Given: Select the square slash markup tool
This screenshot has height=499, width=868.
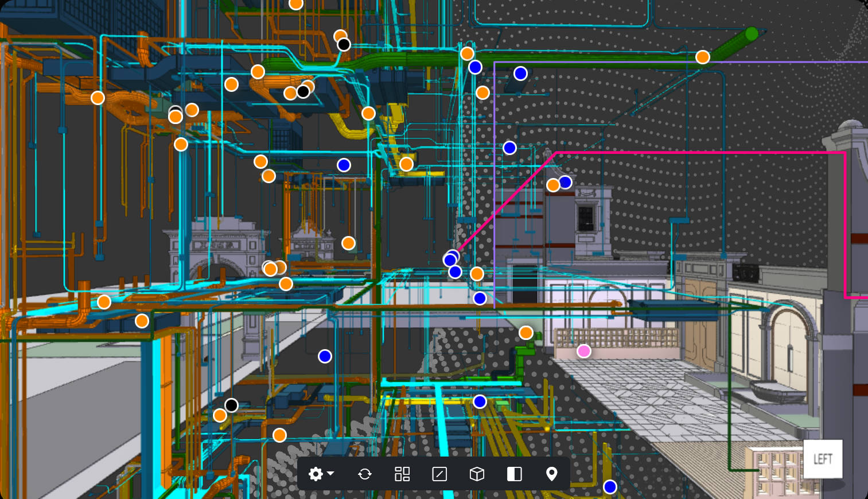Looking at the screenshot, I should pos(439,474).
